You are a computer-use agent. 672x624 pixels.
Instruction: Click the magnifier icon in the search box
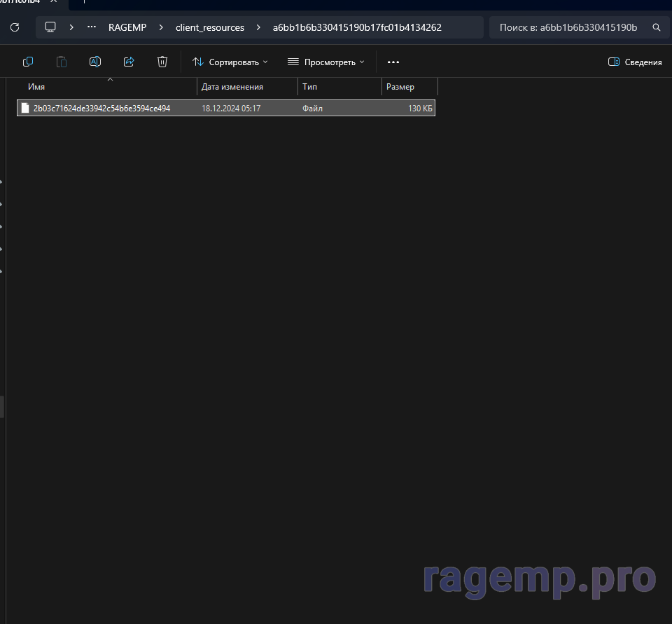coord(656,27)
